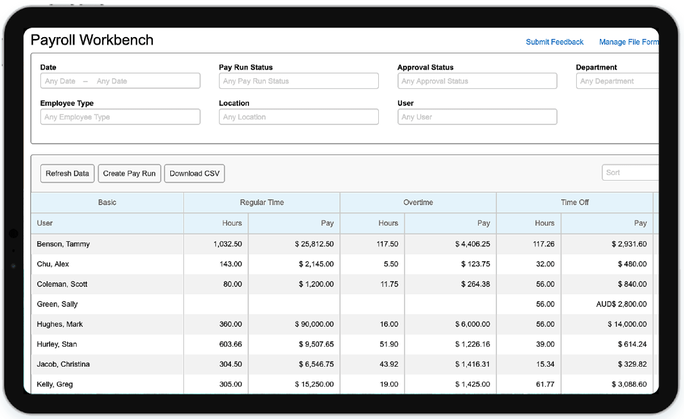684x419 pixels.
Task: Select the Benson, Tammy row
Action: pyautogui.click(x=63, y=244)
